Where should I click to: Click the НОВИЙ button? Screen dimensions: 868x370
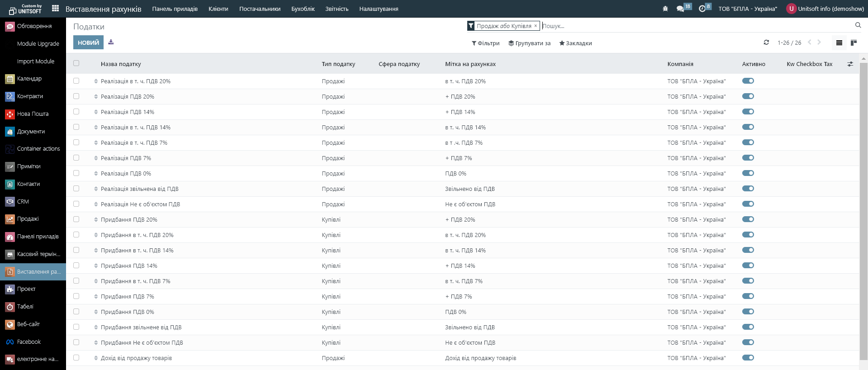pos(88,43)
